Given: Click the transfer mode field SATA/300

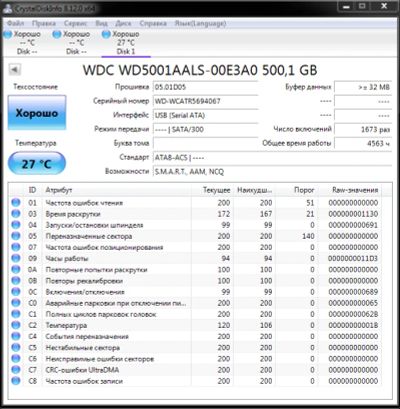Looking at the screenshot, I should click(205, 129).
